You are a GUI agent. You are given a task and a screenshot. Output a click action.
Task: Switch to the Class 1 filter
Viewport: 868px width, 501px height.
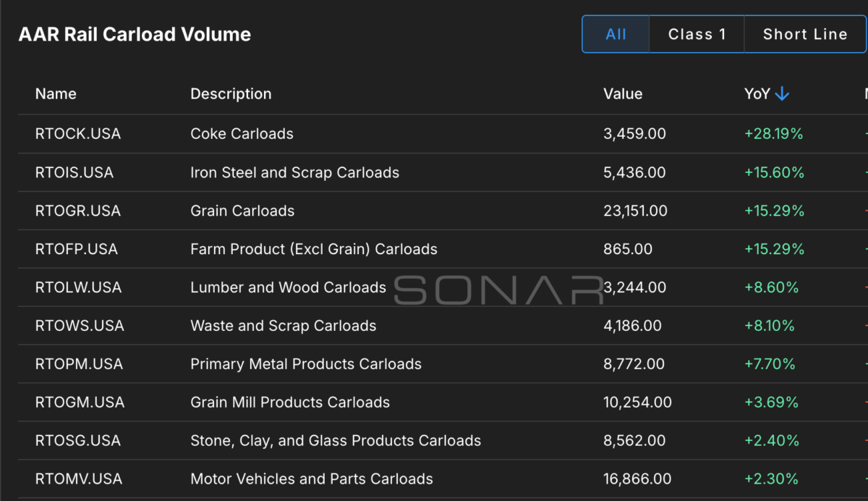pyautogui.click(x=697, y=35)
